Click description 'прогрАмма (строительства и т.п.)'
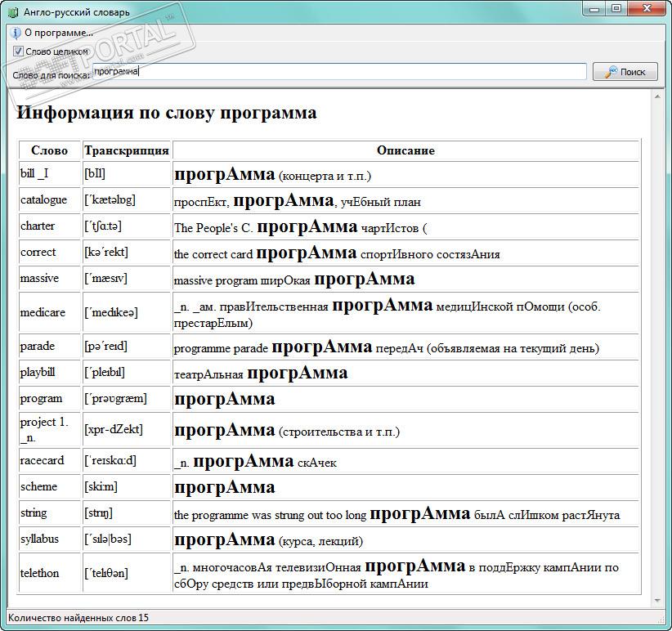 (405, 430)
